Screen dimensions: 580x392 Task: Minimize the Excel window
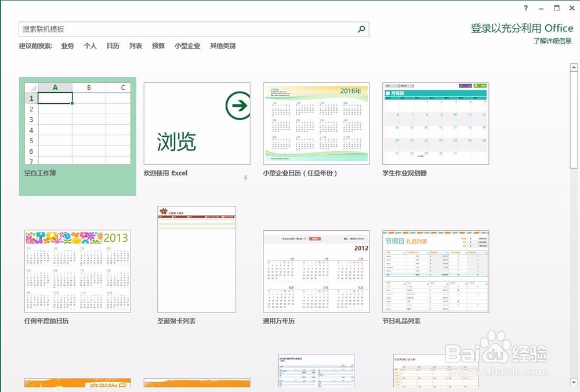click(541, 8)
